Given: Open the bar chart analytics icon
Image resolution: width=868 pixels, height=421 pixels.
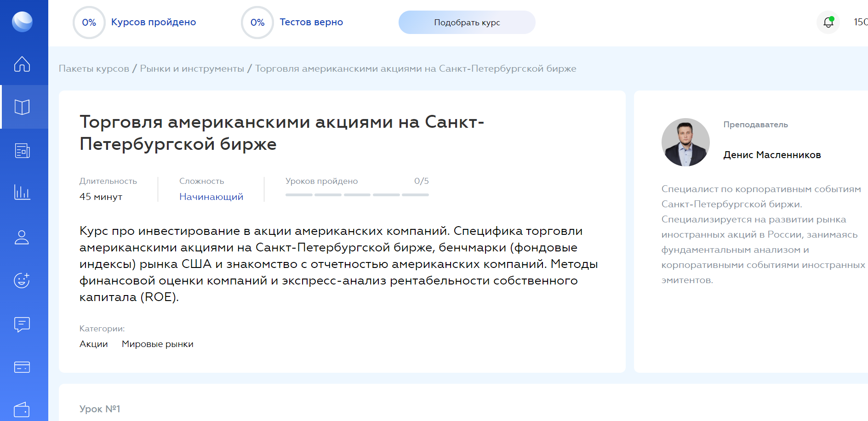Looking at the screenshot, I should tap(22, 192).
